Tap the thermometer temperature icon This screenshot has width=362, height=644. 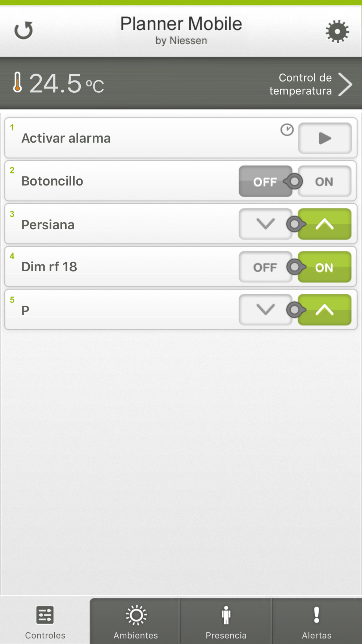pyautogui.click(x=17, y=83)
